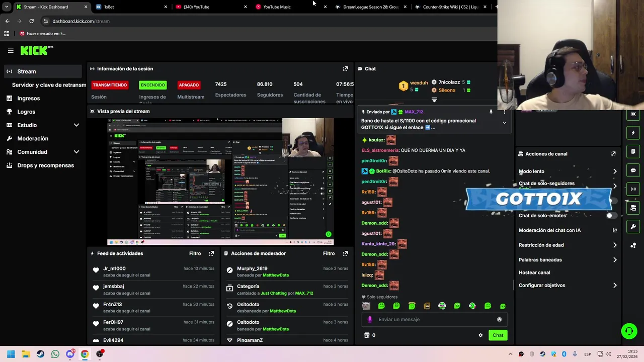Pop out the Acciones de moderador panel

[345, 253]
